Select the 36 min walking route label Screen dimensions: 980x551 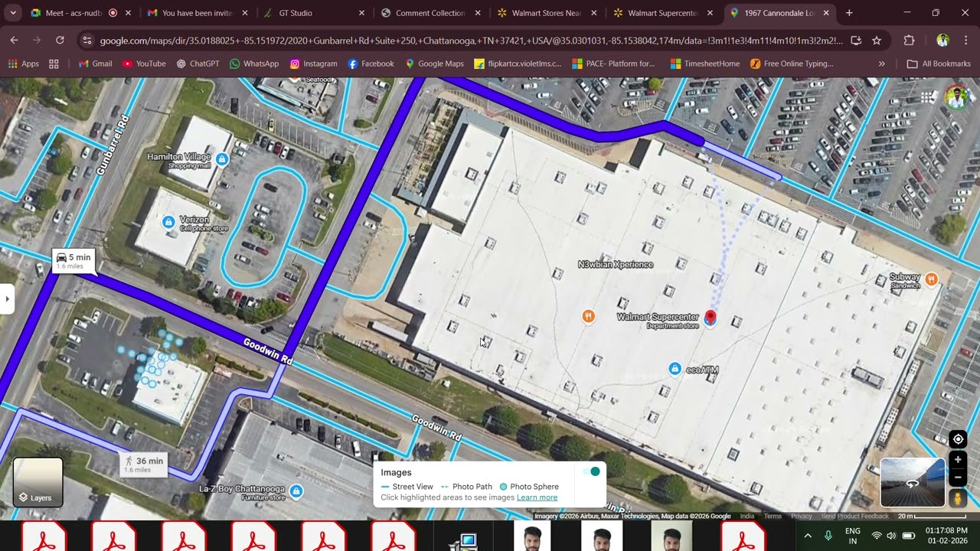tap(143, 464)
